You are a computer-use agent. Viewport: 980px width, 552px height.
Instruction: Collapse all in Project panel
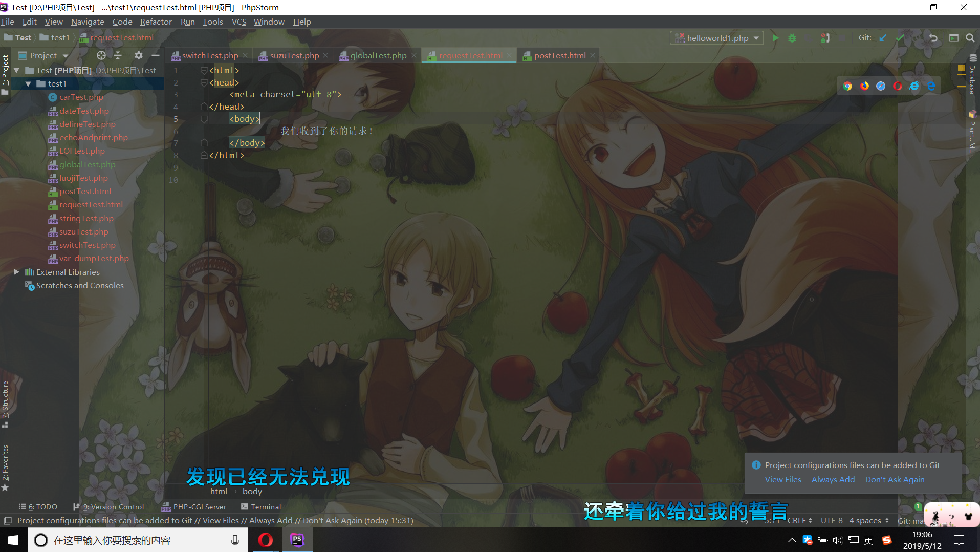118,55
